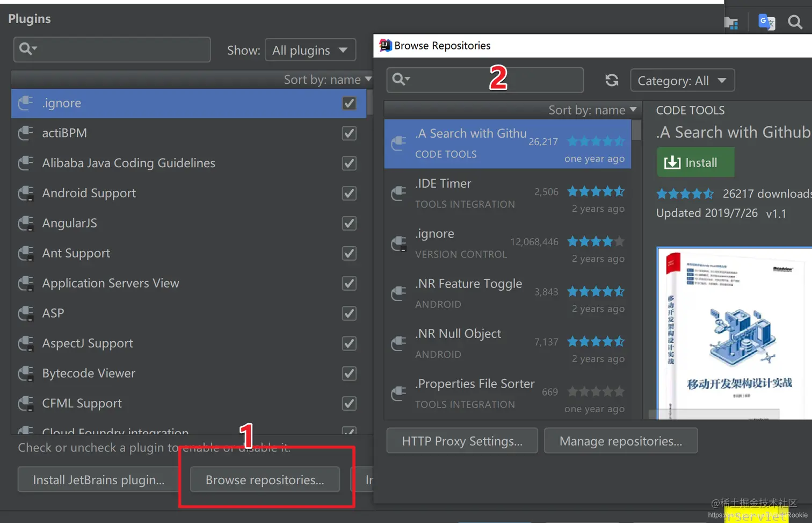Viewport: 812px width, 523px height.
Task: Open Sort by name in Browse Repositories
Action: click(x=592, y=110)
